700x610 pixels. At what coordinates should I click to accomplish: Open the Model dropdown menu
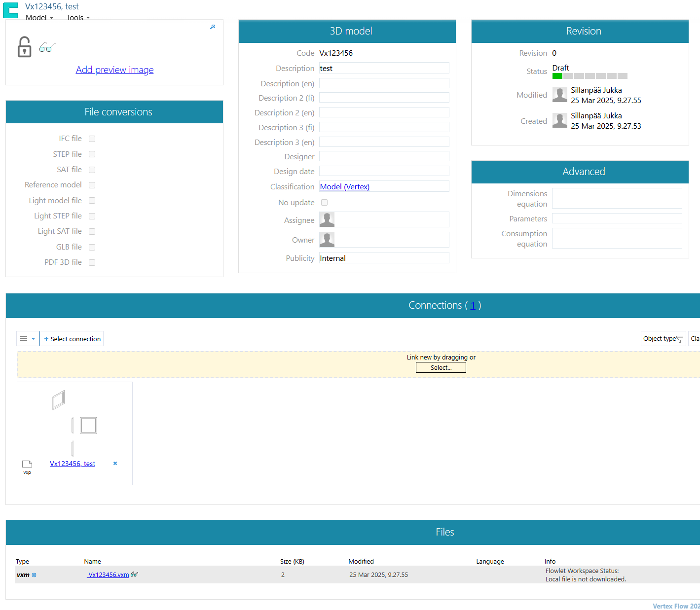click(39, 18)
